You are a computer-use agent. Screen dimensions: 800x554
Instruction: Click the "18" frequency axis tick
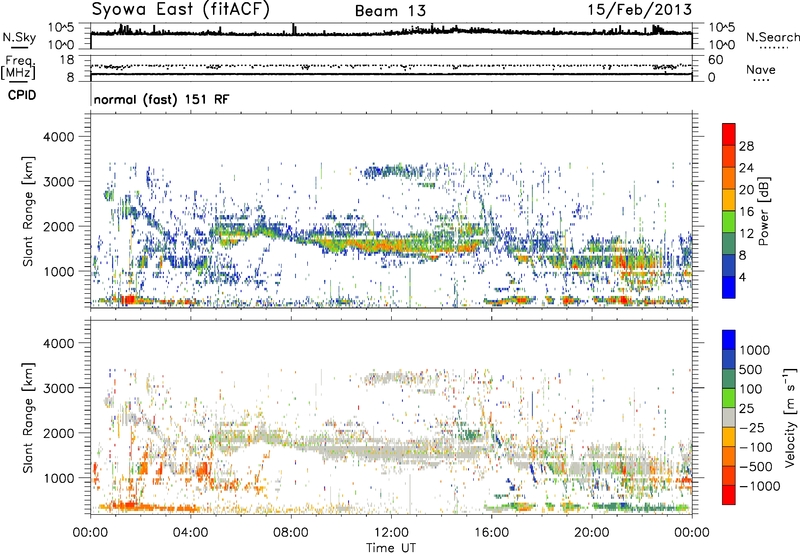pos(67,60)
